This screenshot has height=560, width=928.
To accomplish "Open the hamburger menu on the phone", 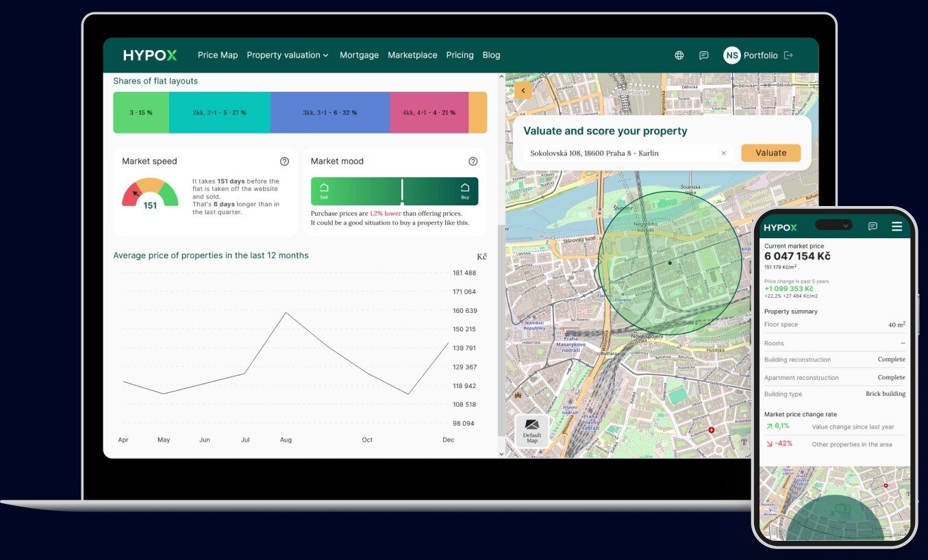I will [896, 227].
